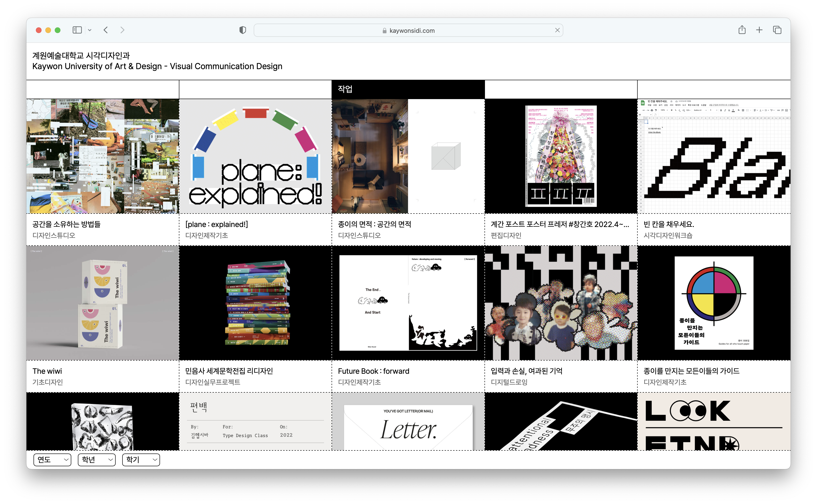Screen dimensions: 817x504
Task: Open the 연도 year dropdown
Action: point(52,460)
